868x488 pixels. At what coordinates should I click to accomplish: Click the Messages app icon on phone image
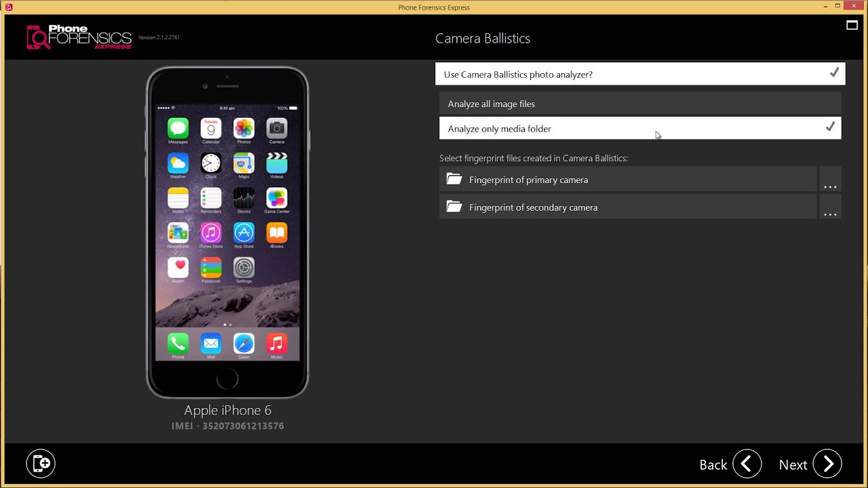point(178,128)
